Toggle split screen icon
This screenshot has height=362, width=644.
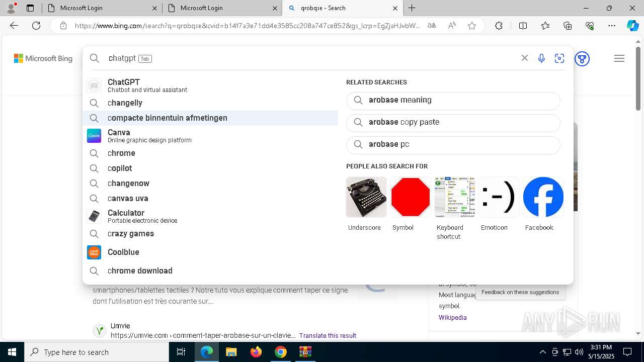coord(523,26)
